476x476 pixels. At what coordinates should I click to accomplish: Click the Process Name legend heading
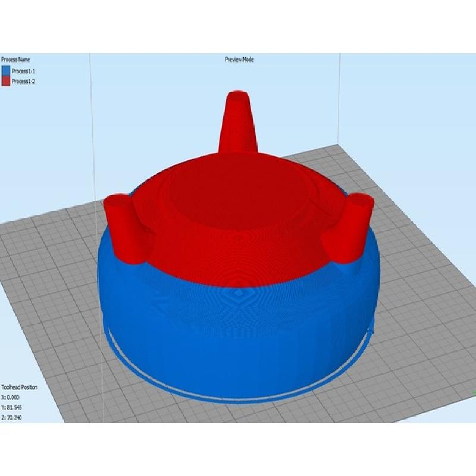pyautogui.click(x=15, y=59)
